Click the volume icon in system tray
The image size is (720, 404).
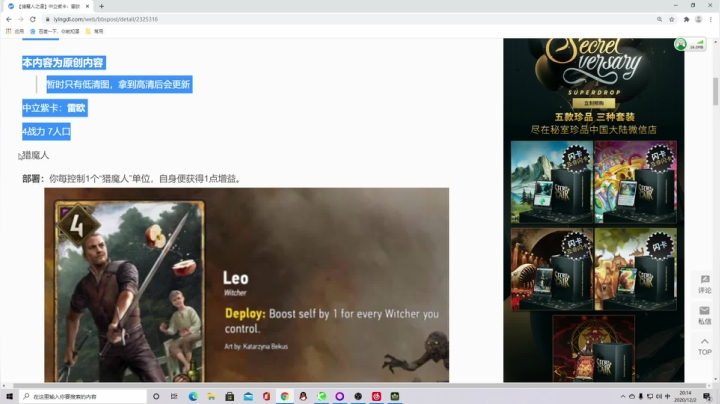click(658, 396)
